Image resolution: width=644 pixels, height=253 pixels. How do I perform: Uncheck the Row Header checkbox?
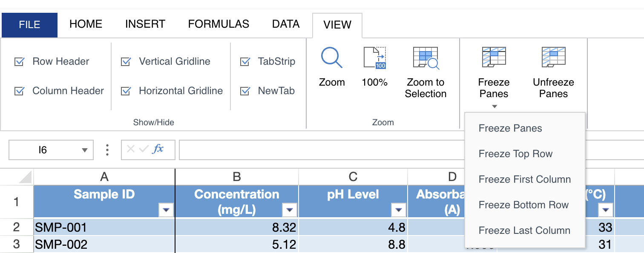(20, 62)
